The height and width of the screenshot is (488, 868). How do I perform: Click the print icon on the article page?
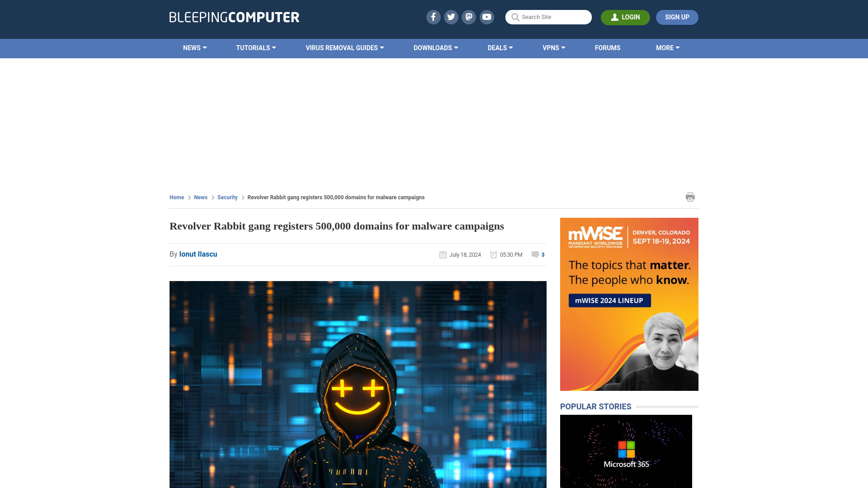pyautogui.click(x=690, y=197)
